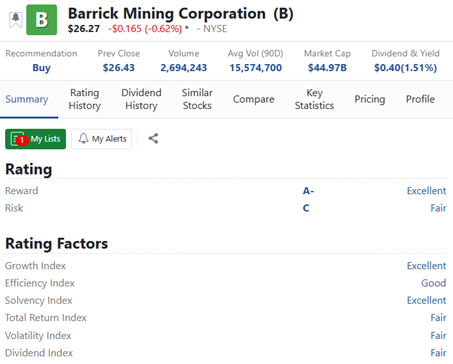Click the Dividend & Yield value $0.40(1.51%)

click(x=405, y=68)
